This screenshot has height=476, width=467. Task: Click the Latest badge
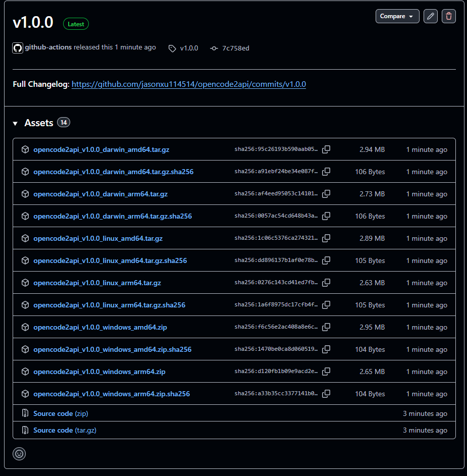tap(76, 24)
